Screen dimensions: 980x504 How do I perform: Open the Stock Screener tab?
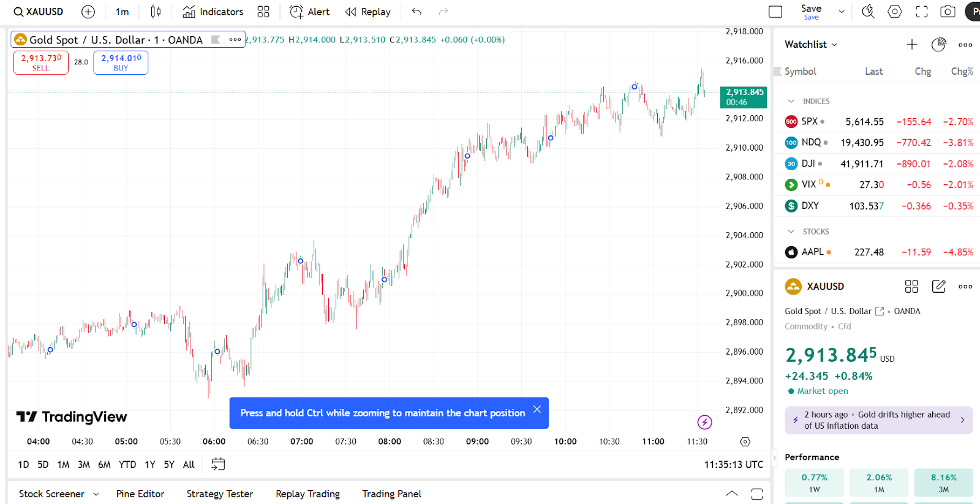click(x=51, y=494)
